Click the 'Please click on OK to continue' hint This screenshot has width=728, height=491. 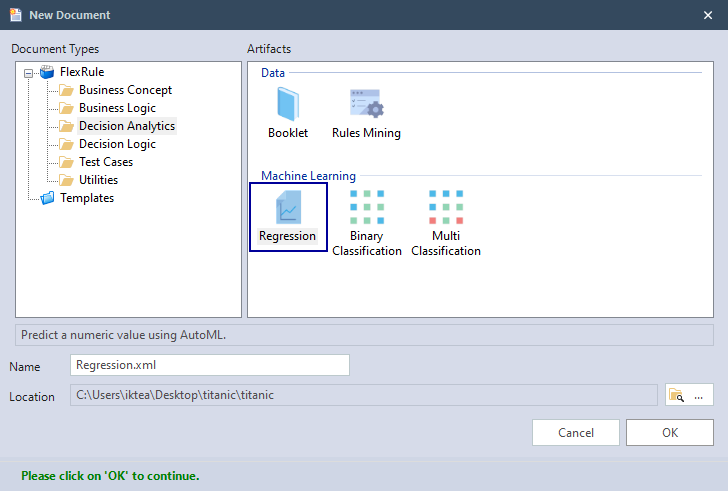[110, 476]
